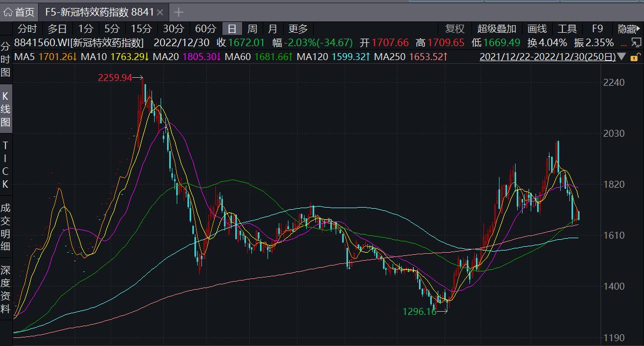Screen dimensions: 644x346
Task: Click the red three-dot overflow icon
Action: point(623,43)
